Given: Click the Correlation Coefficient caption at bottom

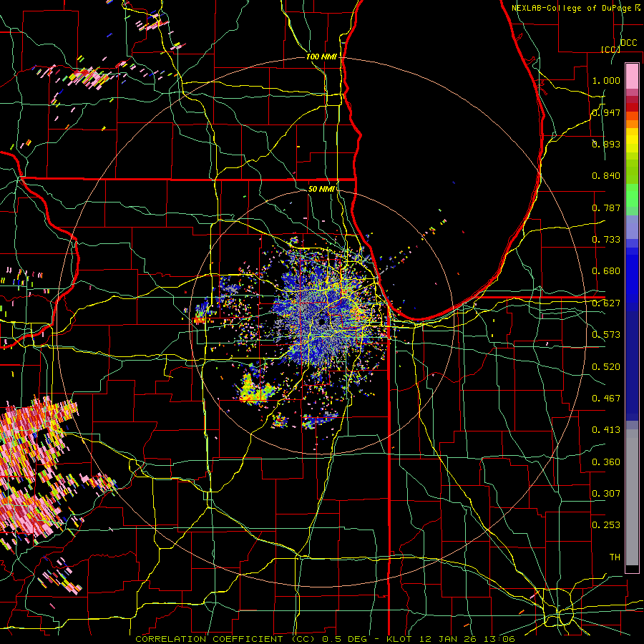Looking at the screenshot, I should 325,639.
